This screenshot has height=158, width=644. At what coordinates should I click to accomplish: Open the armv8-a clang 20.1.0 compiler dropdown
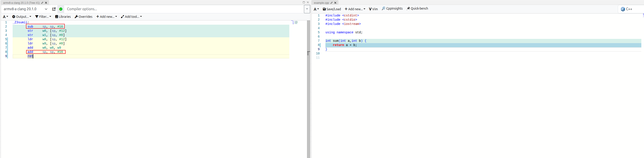click(x=25, y=9)
